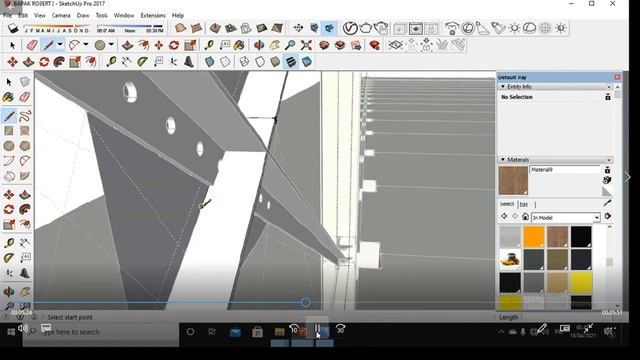Viewport: 640px width, 360px height.
Task: Switch to Hidden Line style
Action: pyautogui.click(x=260, y=62)
